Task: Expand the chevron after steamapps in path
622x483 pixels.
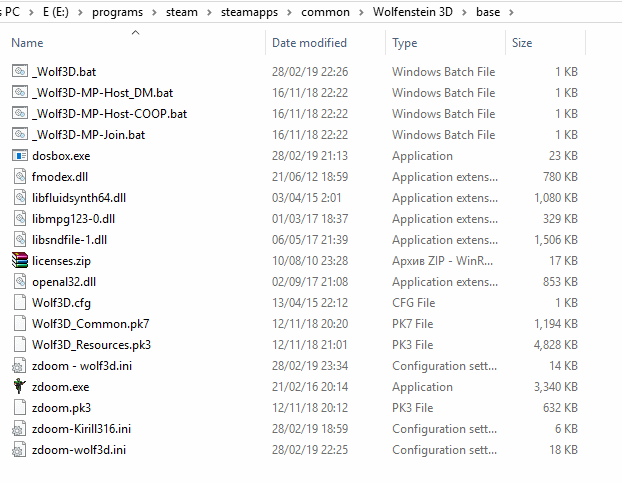Action: point(312,12)
